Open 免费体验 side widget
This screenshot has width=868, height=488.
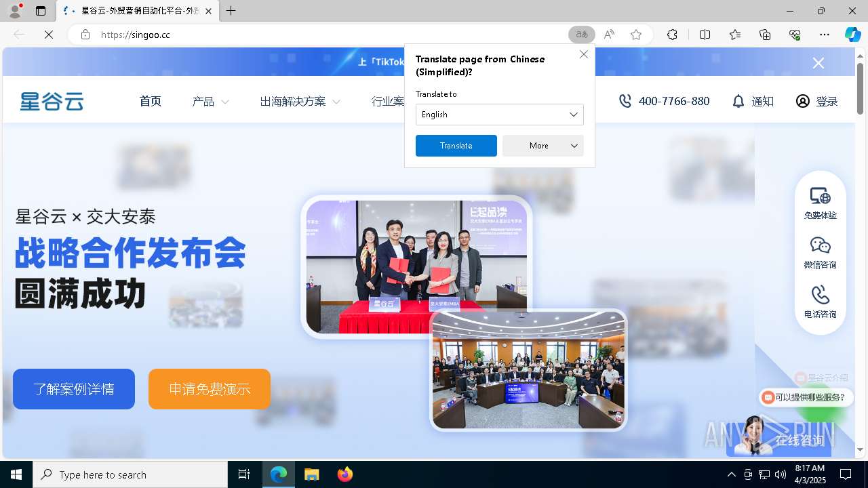[820, 203]
